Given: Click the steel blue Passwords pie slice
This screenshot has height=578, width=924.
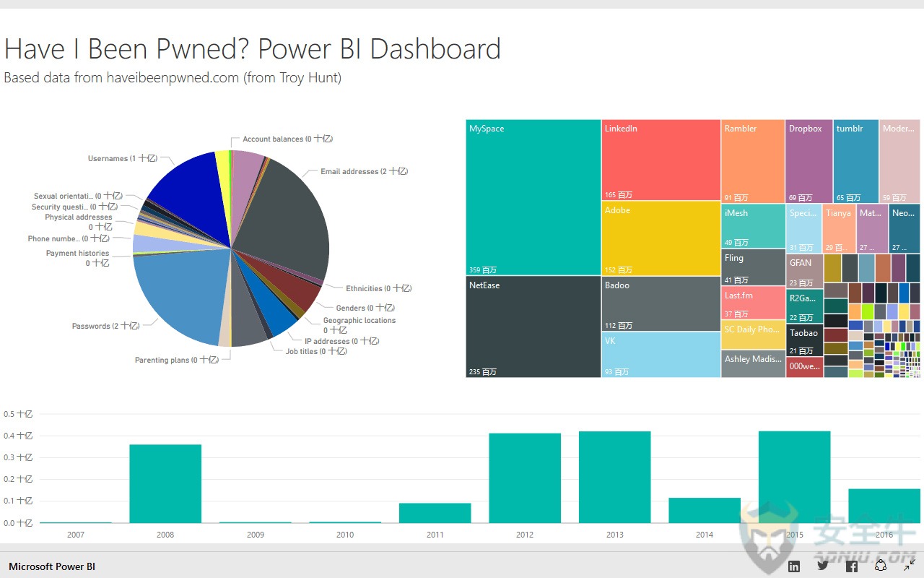Looking at the screenshot, I should 180,296.
